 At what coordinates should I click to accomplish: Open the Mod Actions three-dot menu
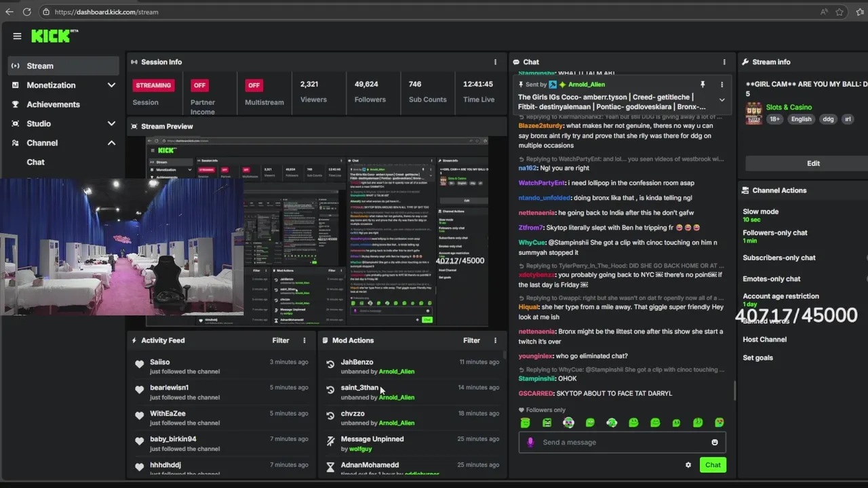point(495,340)
